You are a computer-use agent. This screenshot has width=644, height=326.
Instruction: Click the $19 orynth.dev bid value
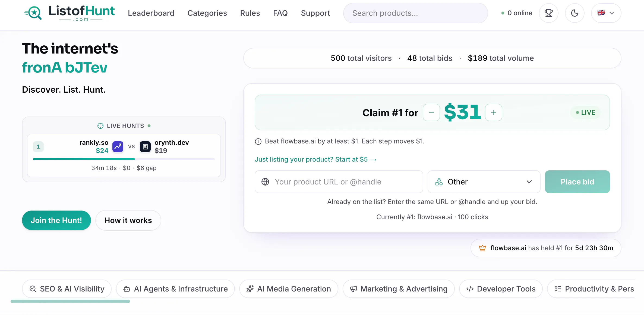pos(161,151)
